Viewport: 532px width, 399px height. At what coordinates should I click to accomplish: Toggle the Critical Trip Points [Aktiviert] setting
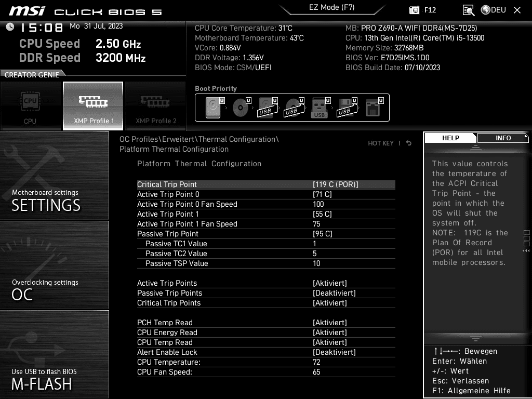[266, 303]
